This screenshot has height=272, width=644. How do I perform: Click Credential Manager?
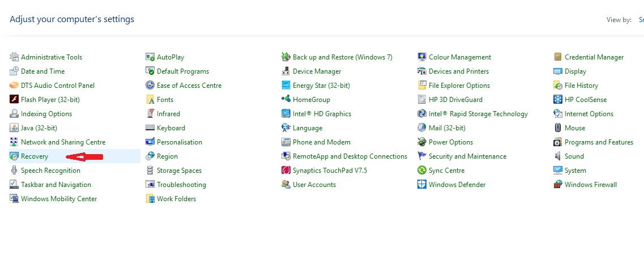pos(594,57)
